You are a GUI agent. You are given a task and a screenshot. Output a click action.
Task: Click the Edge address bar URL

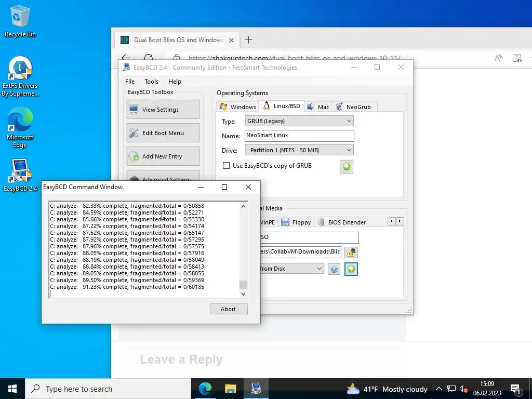294,58
